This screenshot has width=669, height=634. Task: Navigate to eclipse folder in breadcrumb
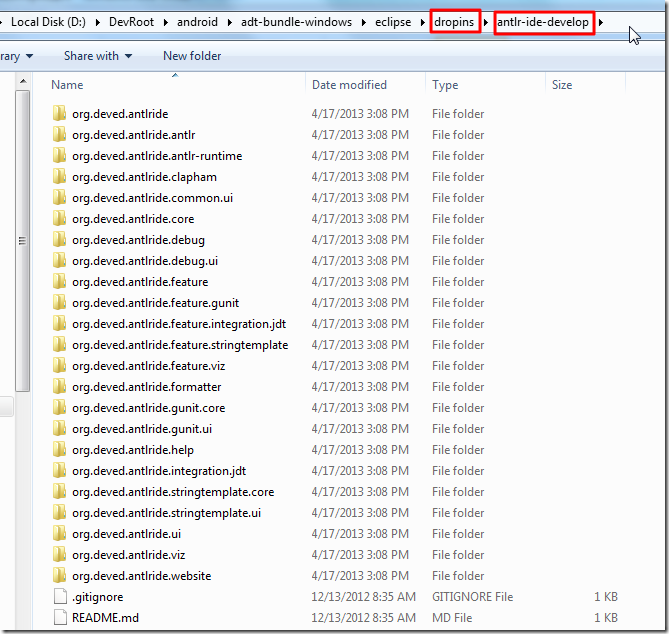(x=393, y=22)
